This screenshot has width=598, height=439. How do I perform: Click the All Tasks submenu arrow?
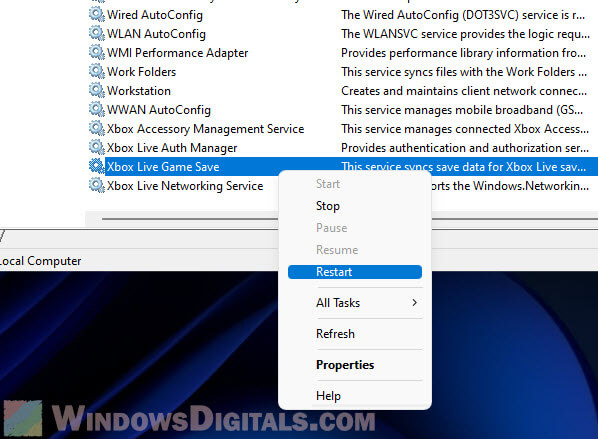click(x=415, y=303)
